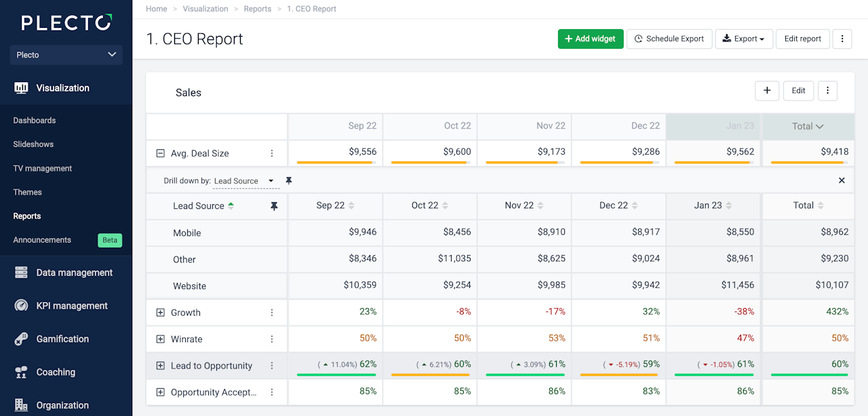Open the Drill down by Lead Source dropdown
The width and height of the screenshot is (868, 416).
point(243,181)
